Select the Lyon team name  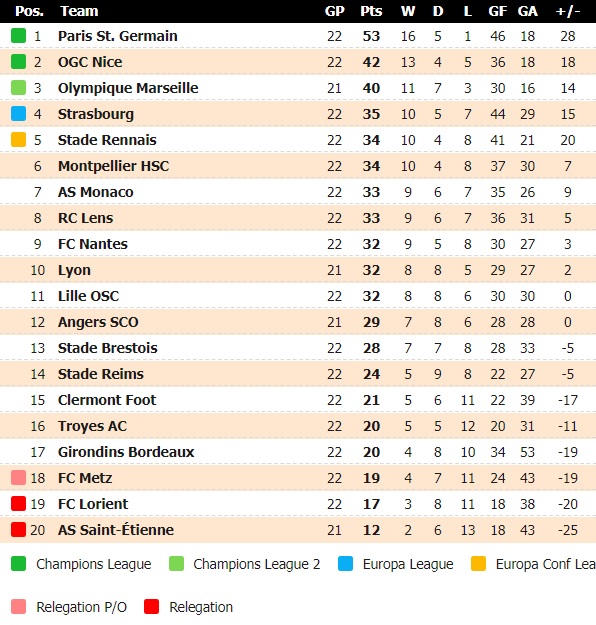[74, 270]
